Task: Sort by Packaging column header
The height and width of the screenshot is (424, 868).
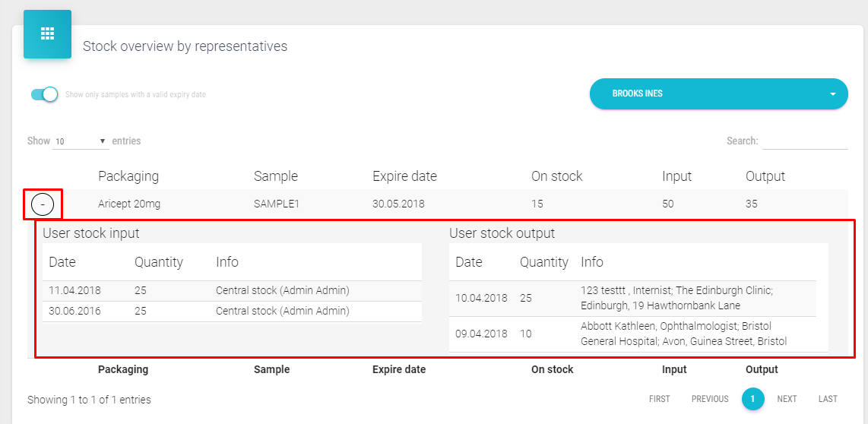Action: (x=128, y=176)
